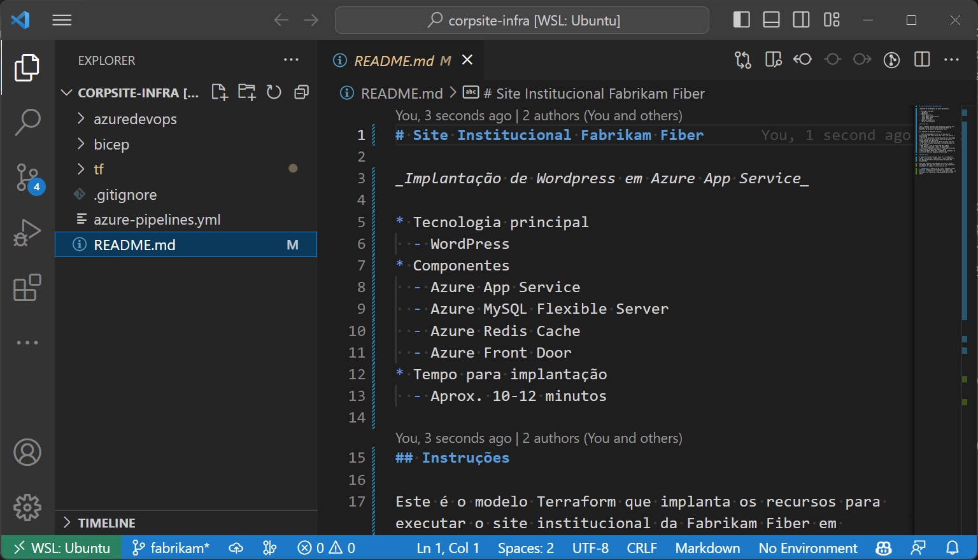978x560 pixels.
Task: Click the 'Azure Redis Cache' line text
Action: (505, 331)
